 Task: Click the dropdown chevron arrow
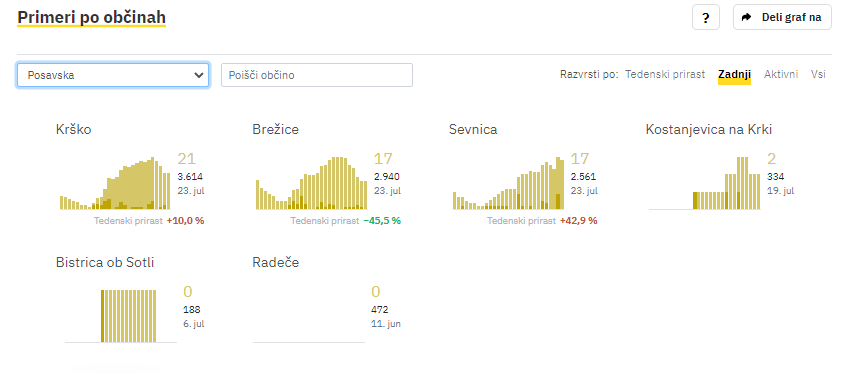(x=198, y=75)
